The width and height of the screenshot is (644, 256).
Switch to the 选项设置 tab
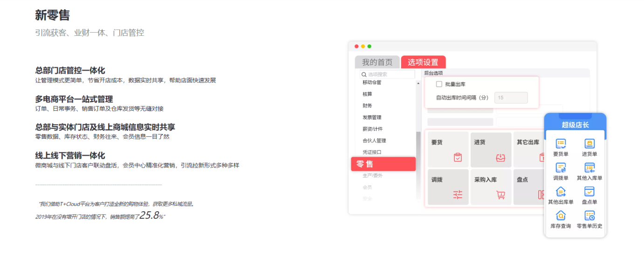(x=423, y=62)
